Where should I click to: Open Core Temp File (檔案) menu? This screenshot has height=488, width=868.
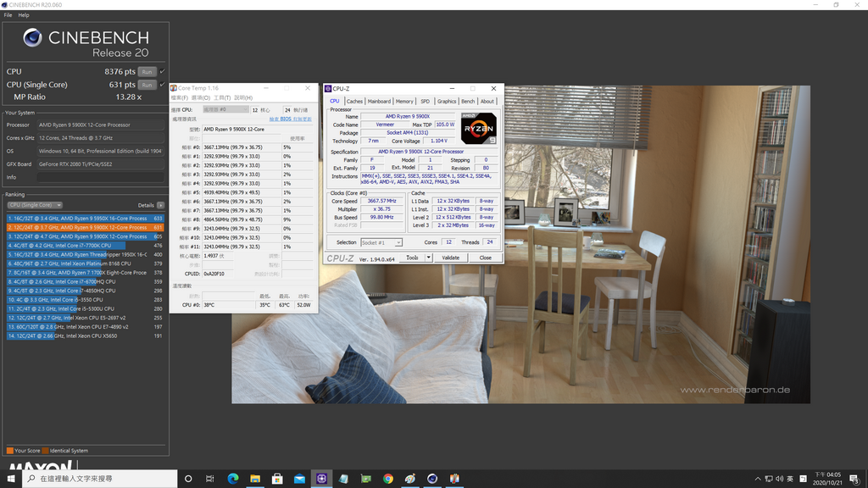pos(180,98)
